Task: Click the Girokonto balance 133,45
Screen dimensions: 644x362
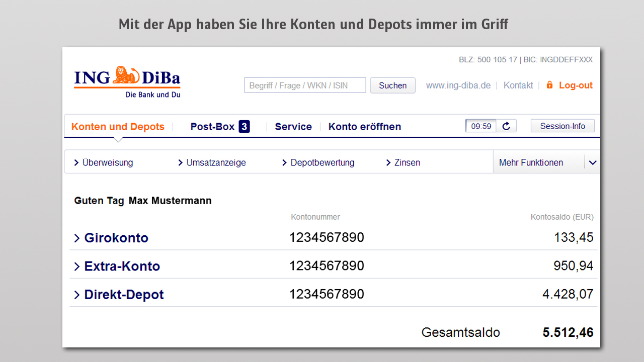Action: pyautogui.click(x=574, y=237)
